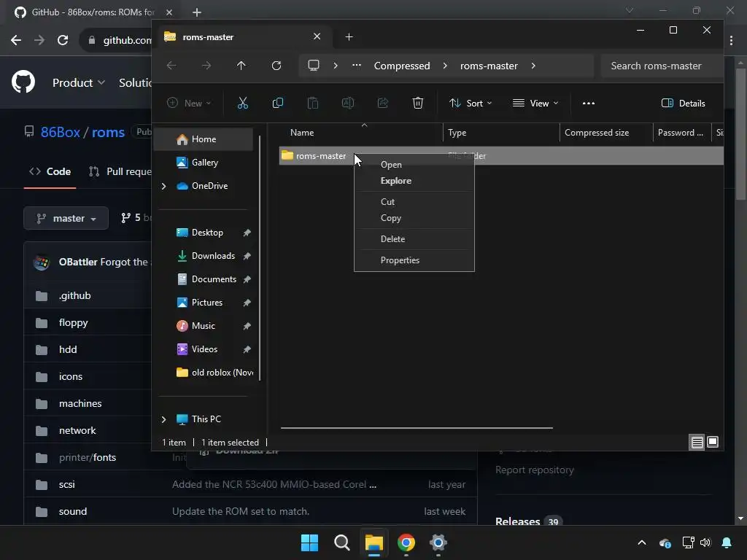Click the Compressed size column header

click(606, 133)
